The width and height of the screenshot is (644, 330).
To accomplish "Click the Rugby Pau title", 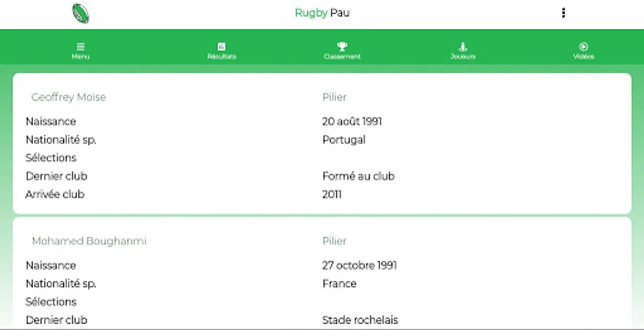I will coord(322,13).
